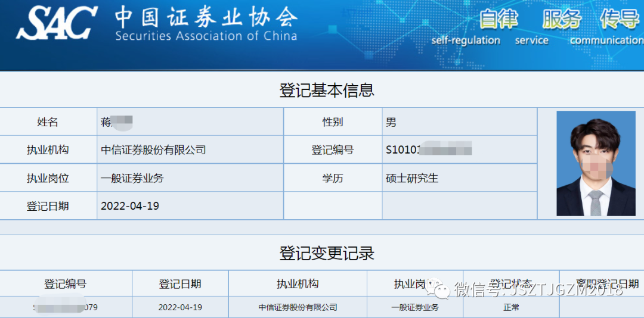Click 中信证券股份有限公司 in the change records row
Image resolution: width=644 pixels, height=318 pixels.
(298, 307)
